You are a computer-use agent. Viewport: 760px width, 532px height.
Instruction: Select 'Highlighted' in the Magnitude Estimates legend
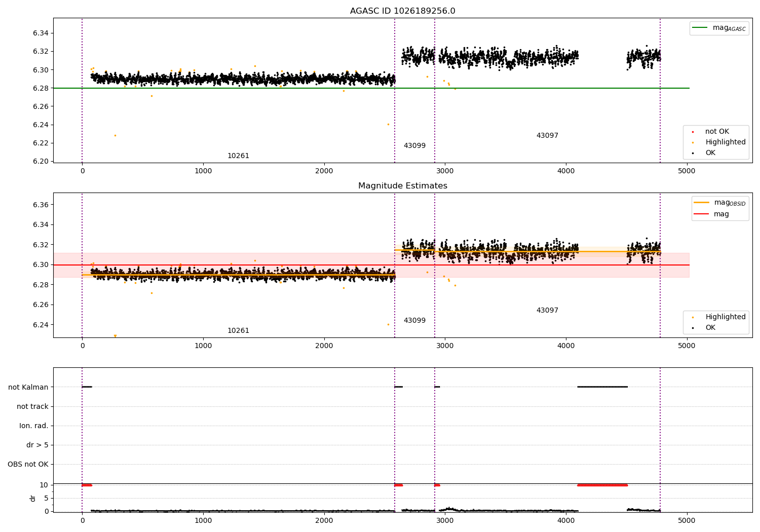pos(725,317)
